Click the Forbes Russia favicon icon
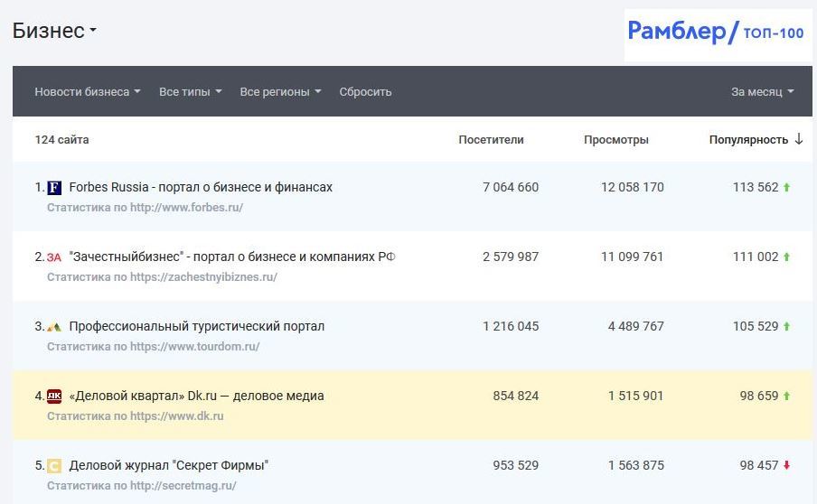The image size is (817, 504). coord(53,188)
